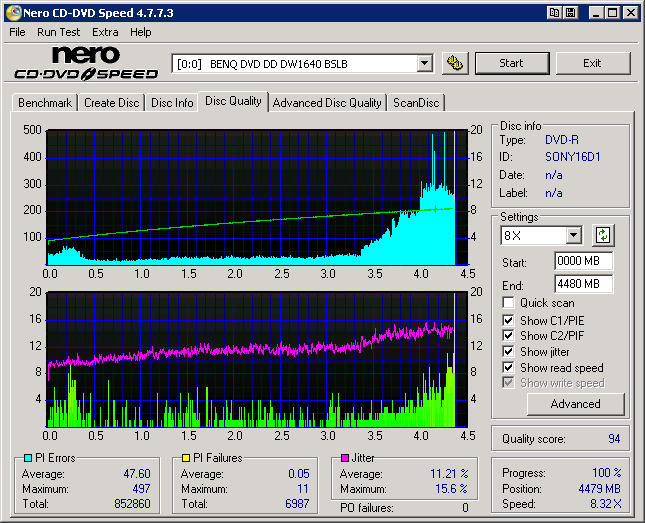645x523 pixels.
Task: Switch to Advanced Disc Quality tab
Action: tap(327, 103)
